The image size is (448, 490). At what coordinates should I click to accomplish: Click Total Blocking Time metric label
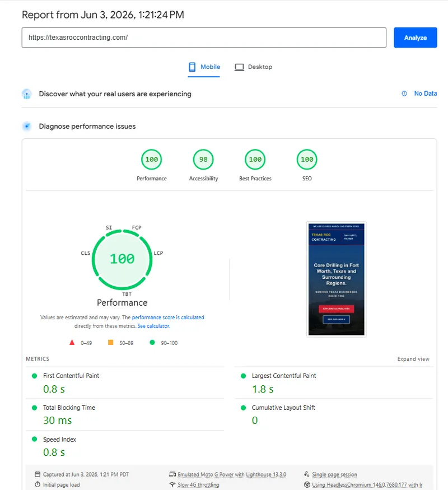pos(69,408)
